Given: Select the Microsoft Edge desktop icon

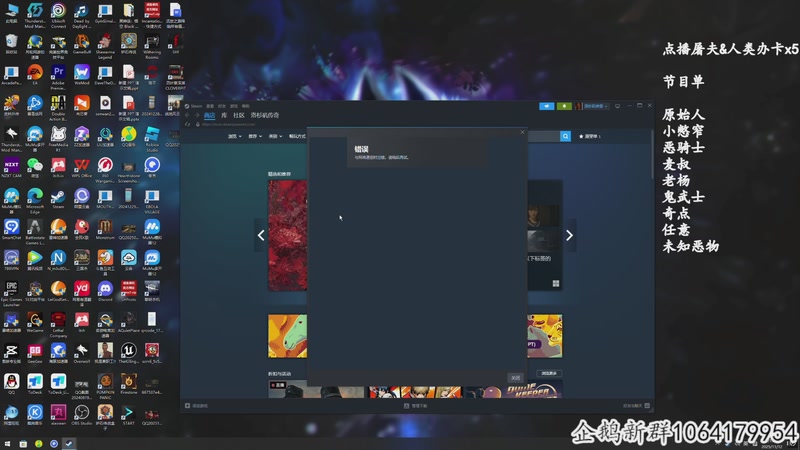Looking at the screenshot, I should 35,201.
